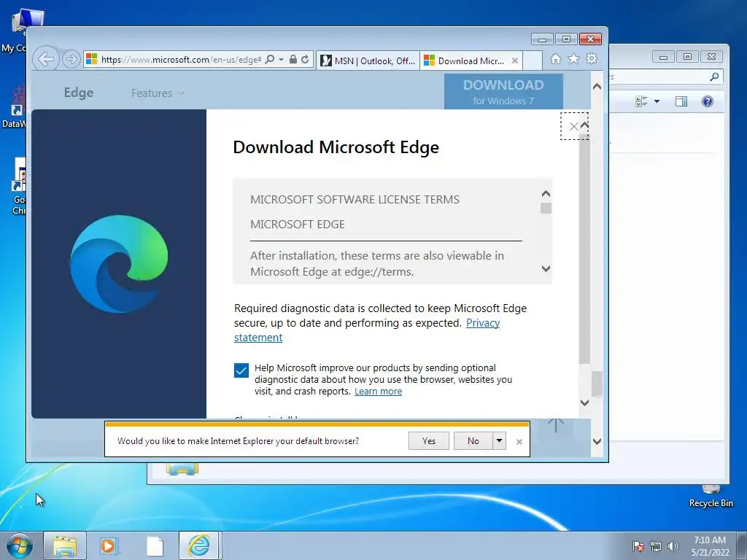The width and height of the screenshot is (747, 560).
Task: Open the Windows Start menu
Action: (x=19, y=545)
